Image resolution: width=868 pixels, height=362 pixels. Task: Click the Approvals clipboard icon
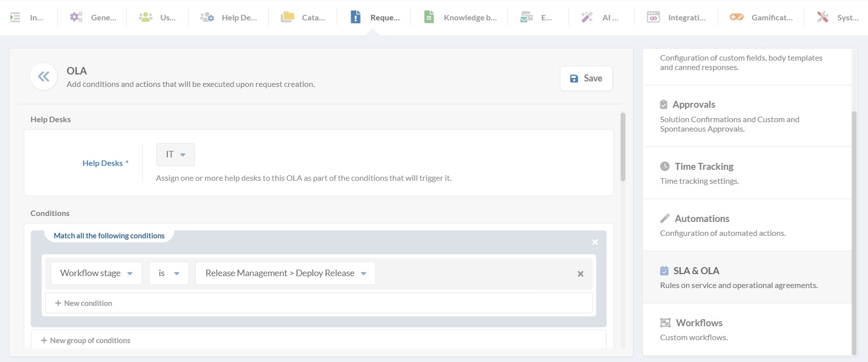click(x=664, y=104)
